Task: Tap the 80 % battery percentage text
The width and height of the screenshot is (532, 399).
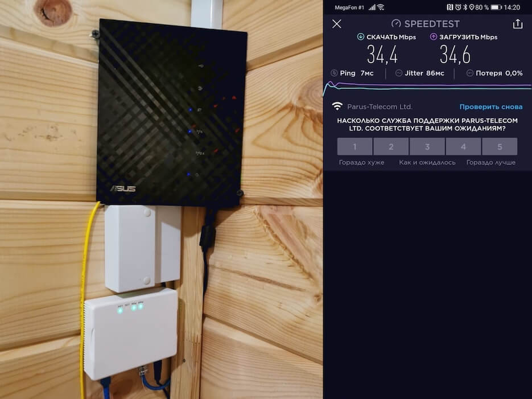Action: 482,7
